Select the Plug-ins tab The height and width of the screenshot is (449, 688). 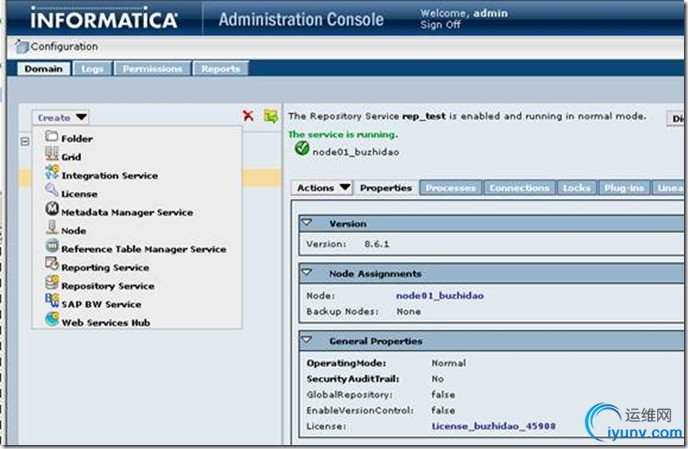624,188
